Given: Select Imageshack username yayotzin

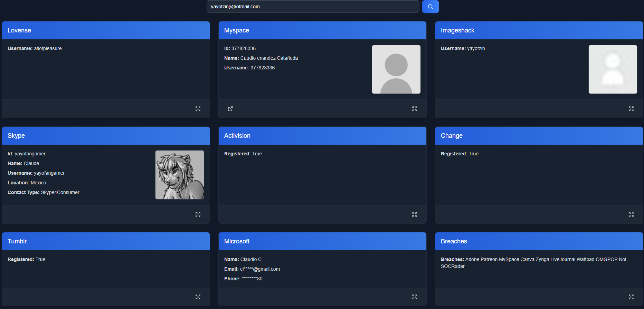Looking at the screenshot, I should pos(463,48).
